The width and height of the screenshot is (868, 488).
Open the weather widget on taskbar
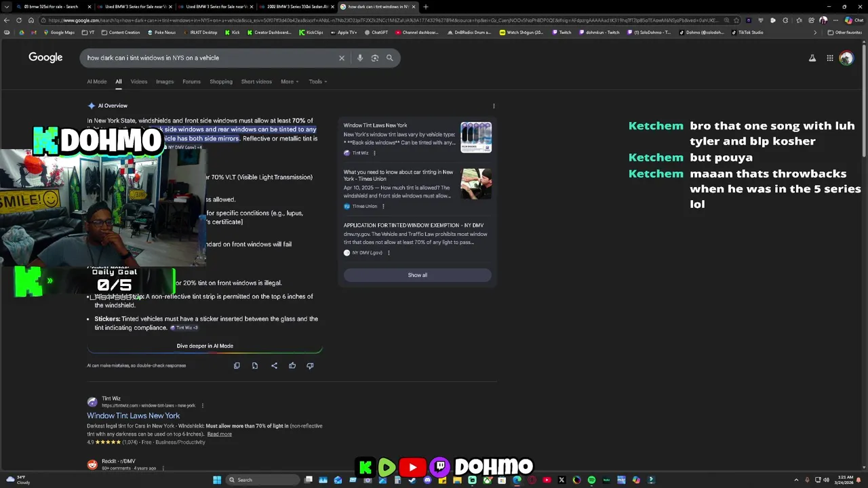[x=19, y=480]
